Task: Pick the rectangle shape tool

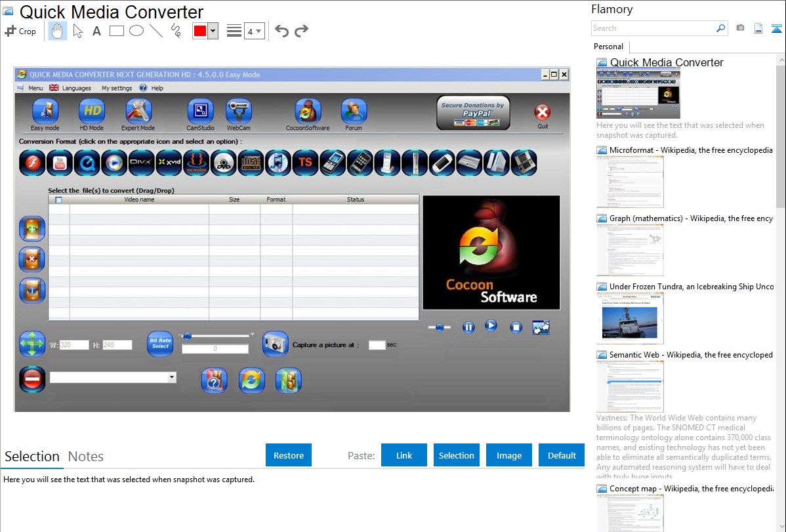Action: 117,31
